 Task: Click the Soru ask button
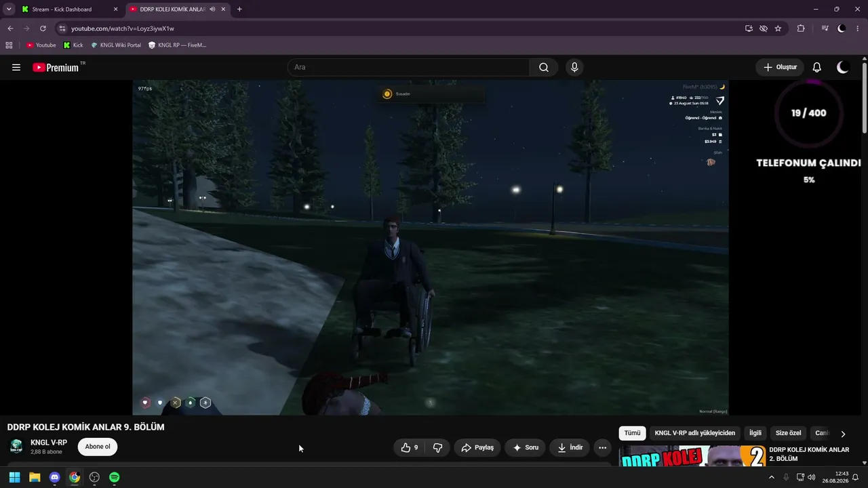pos(525,447)
